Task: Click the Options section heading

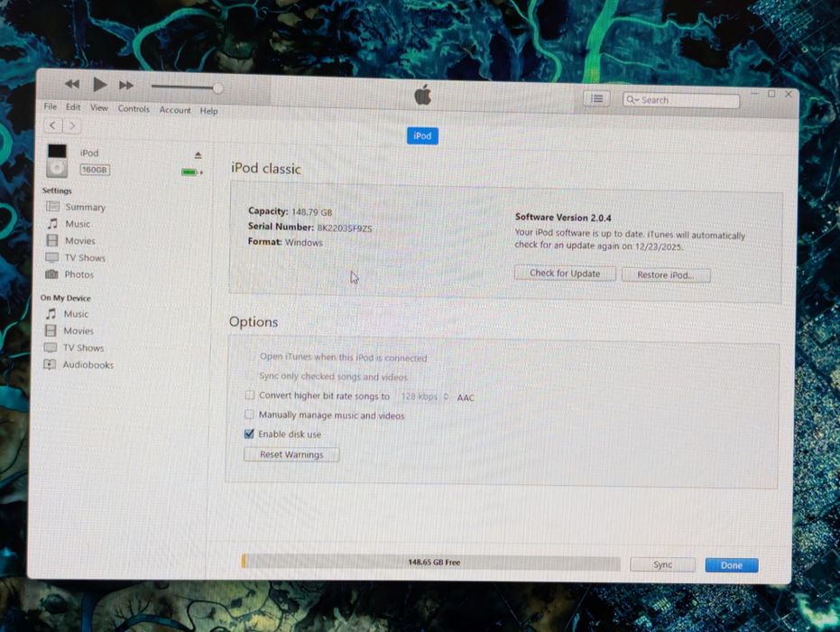Action: tap(254, 322)
